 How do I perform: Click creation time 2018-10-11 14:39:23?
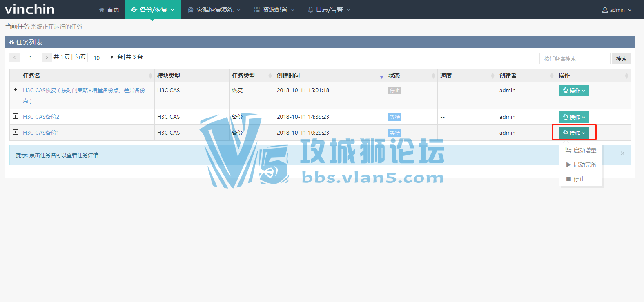[x=303, y=117]
